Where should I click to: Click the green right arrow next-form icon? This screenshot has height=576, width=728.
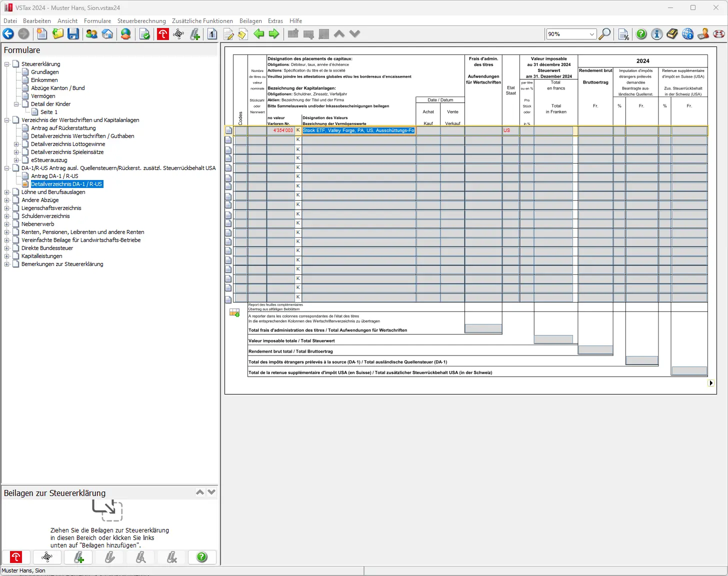274,34
